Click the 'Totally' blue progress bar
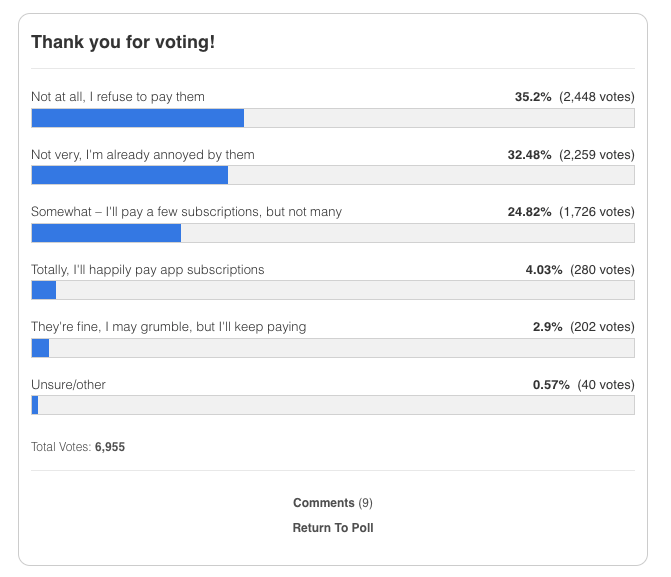 pos(44,290)
